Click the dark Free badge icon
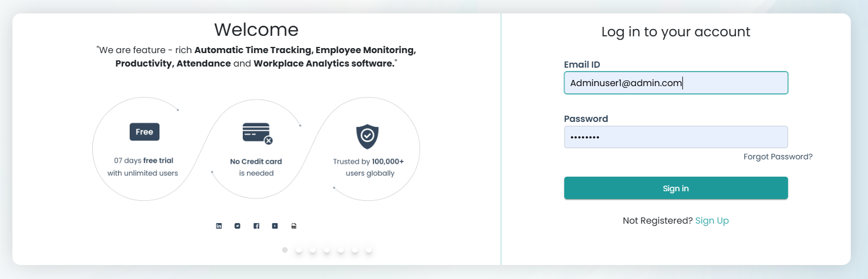 click(x=144, y=132)
